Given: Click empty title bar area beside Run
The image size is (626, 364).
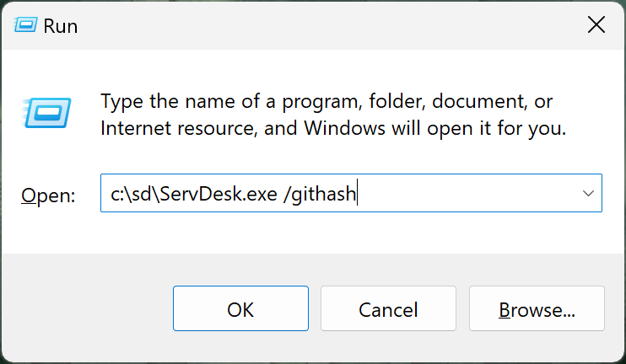Looking at the screenshot, I should [295, 25].
